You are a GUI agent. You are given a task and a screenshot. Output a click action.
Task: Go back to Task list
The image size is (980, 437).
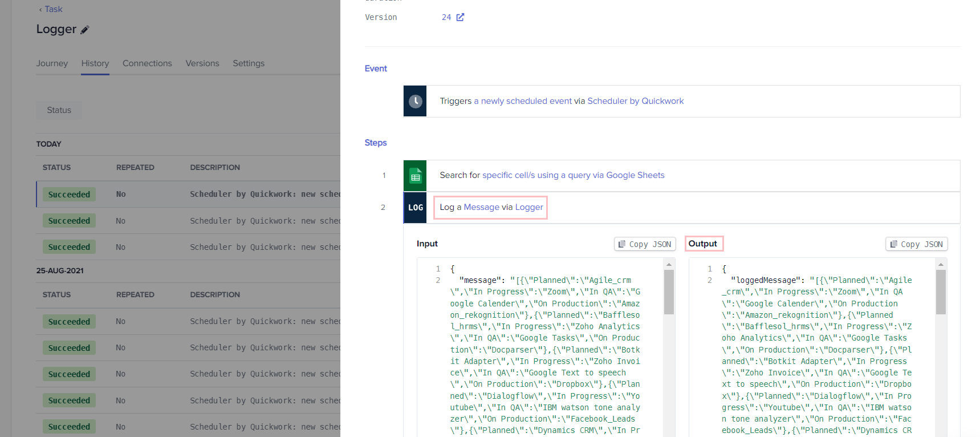(x=51, y=9)
